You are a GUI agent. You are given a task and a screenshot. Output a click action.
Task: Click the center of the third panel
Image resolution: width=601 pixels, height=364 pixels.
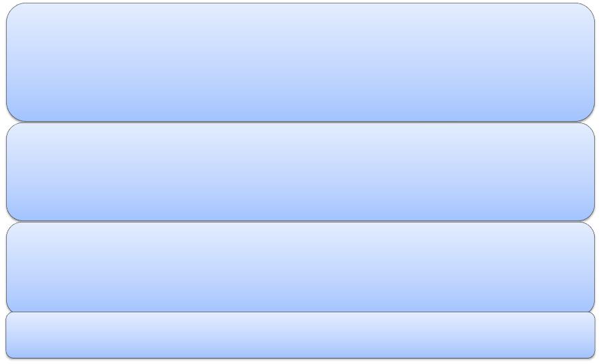pyautogui.click(x=301, y=267)
